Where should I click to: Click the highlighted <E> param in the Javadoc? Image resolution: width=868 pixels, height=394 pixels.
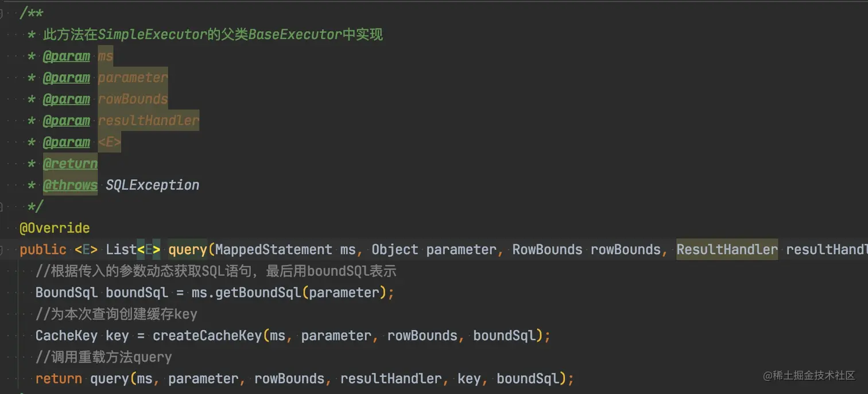coord(109,142)
